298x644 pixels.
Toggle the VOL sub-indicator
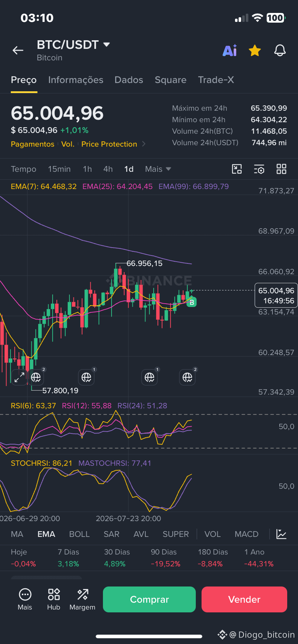click(x=213, y=534)
